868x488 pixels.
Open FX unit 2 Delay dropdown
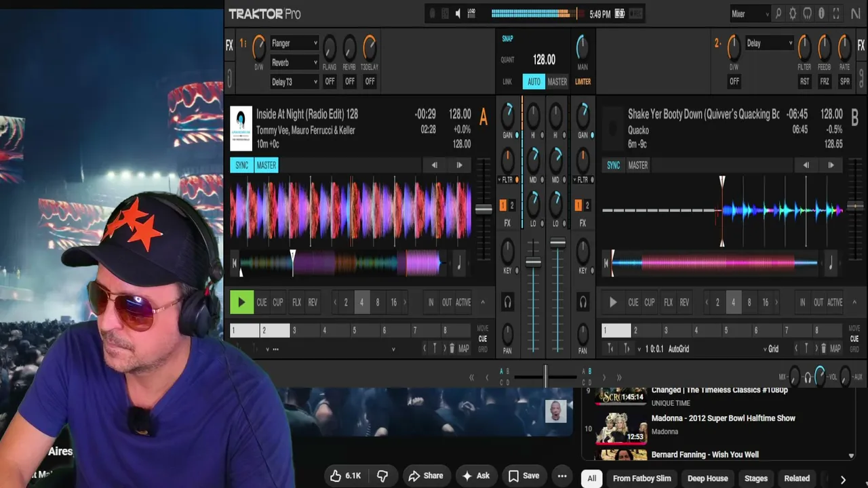click(x=770, y=43)
